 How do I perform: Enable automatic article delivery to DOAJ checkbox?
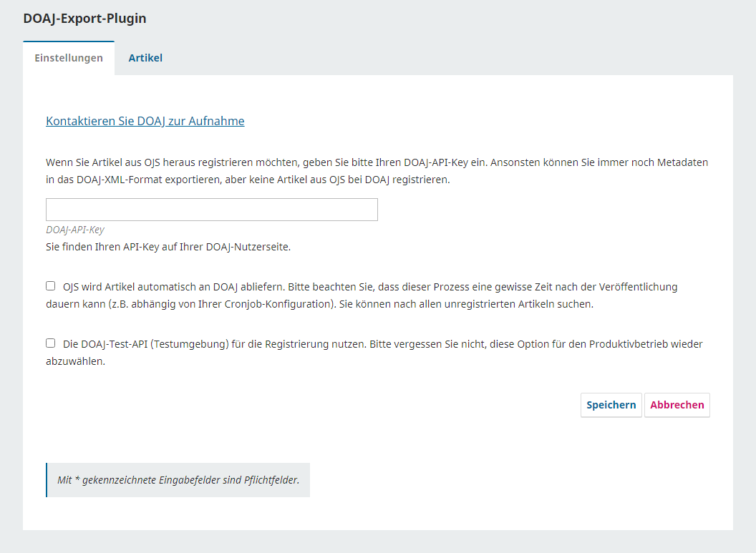pyautogui.click(x=51, y=286)
